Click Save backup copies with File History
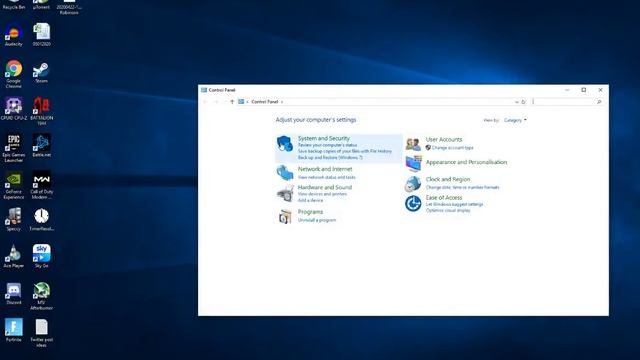Viewport: 640px width, 360px height. coord(345,151)
